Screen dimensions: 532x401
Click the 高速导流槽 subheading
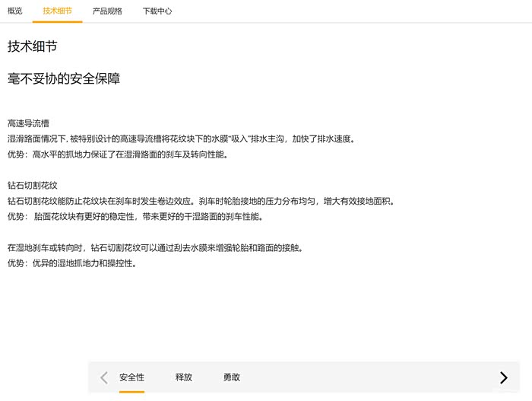pyautogui.click(x=28, y=123)
